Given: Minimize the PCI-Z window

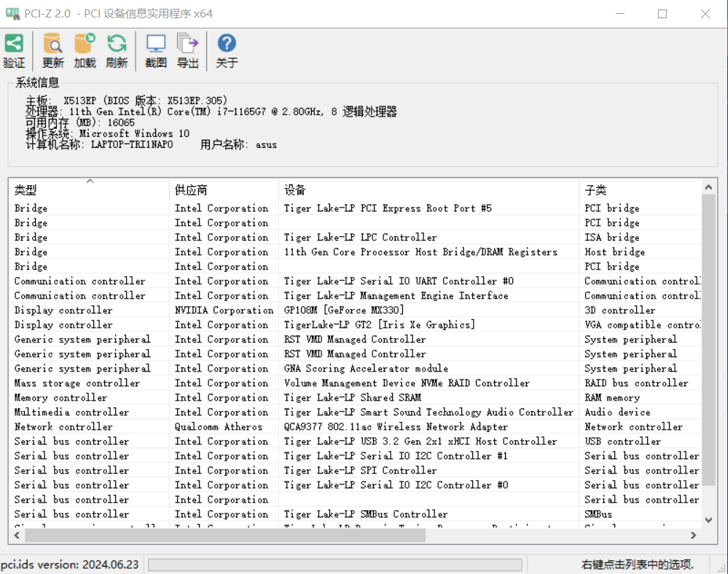Looking at the screenshot, I should pyautogui.click(x=620, y=13).
